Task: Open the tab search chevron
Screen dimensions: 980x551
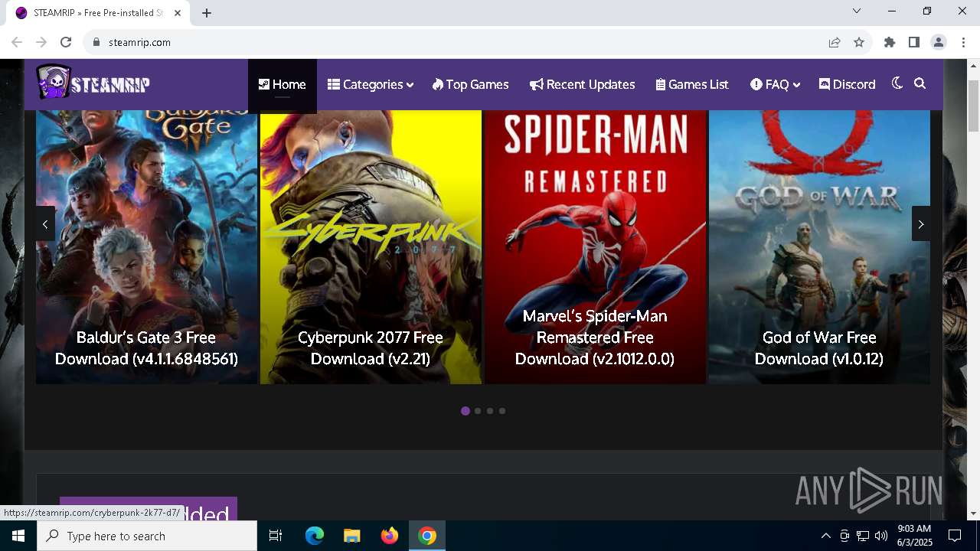Action: tap(857, 11)
